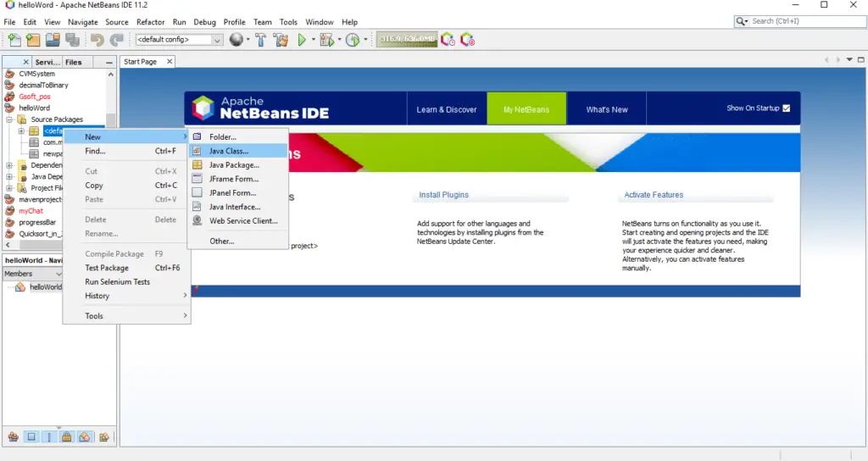Toggle Show Non-Public Members lock filter
This screenshot has height=461, width=868.
pos(67,437)
